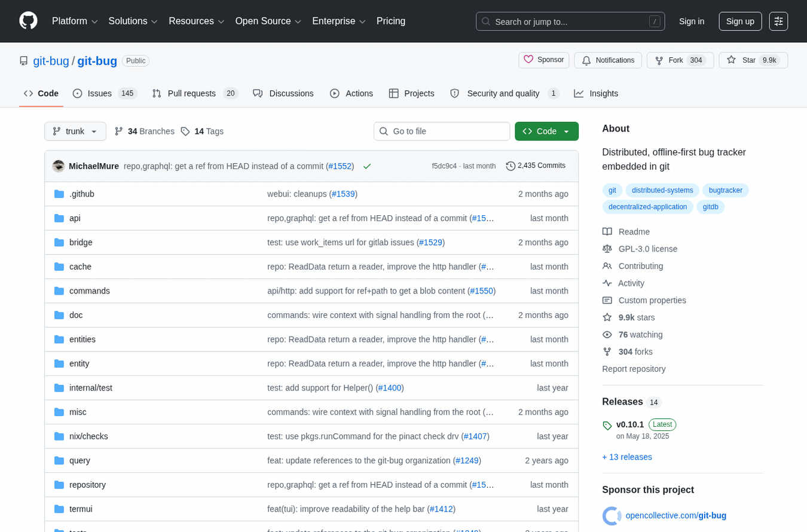Open Custom properties in About
Image resolution: width=807 pixels, height=532 pixels.
pos(644,300)
